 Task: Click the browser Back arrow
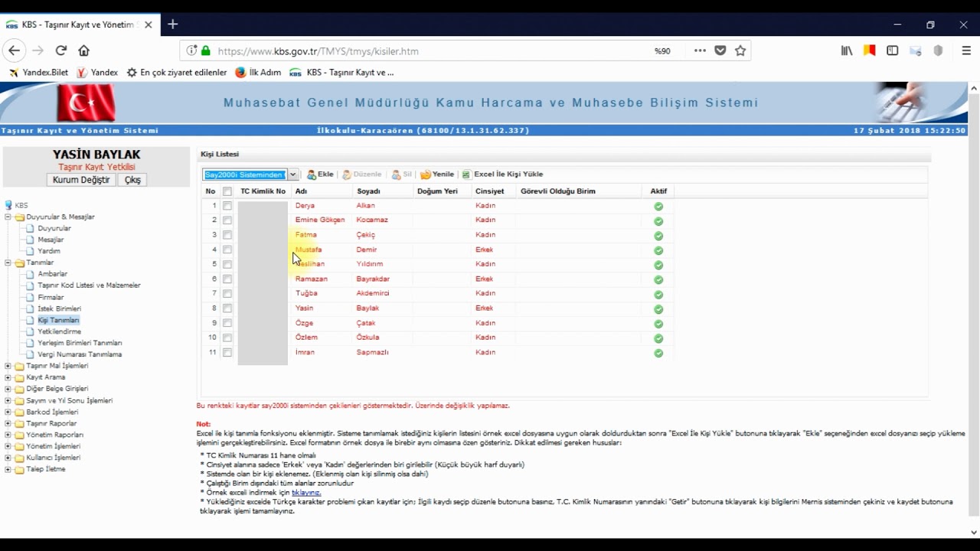click(x=15, y=51)
